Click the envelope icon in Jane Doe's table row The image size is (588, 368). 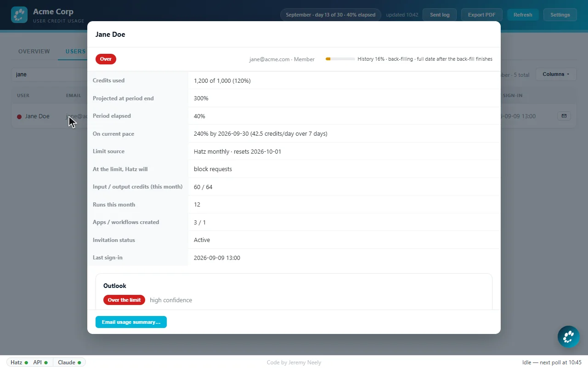564,116
